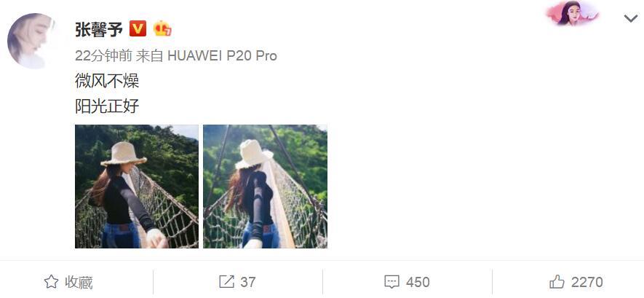Viewport: 644px width, 298px height.
Task: Click the comment count 450
Action: 418,283
